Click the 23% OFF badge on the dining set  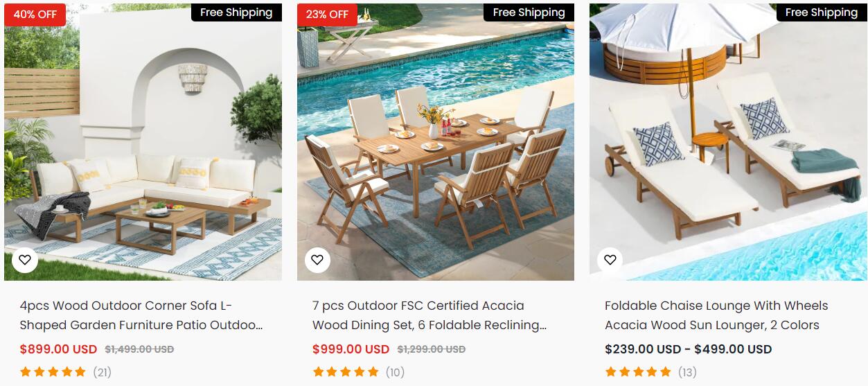pyautogui.click(x=328, y=15)
